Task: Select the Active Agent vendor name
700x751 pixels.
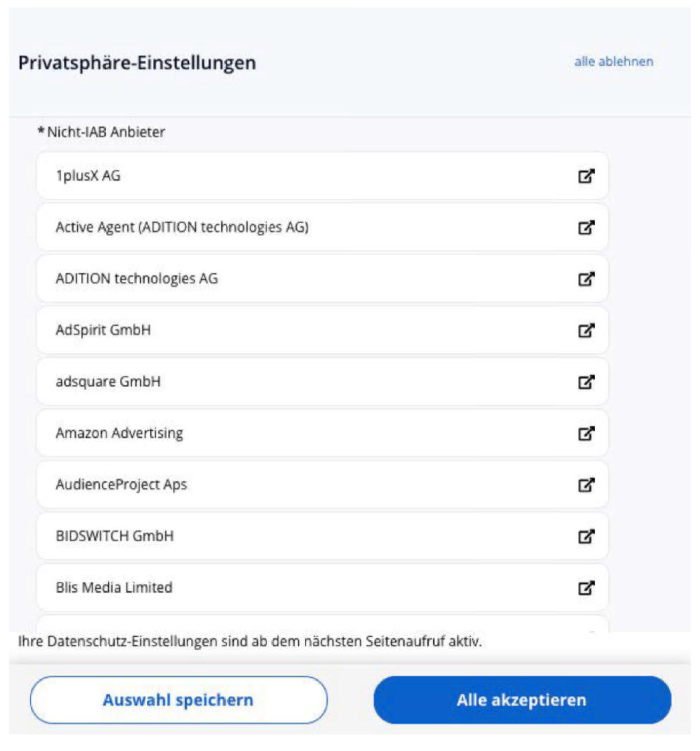Action: tap(182, 227)
